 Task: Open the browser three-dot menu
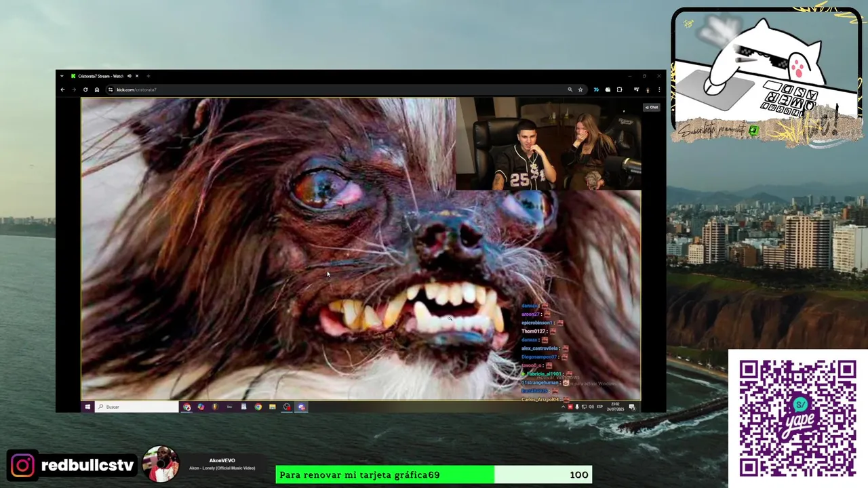point(658,89)
